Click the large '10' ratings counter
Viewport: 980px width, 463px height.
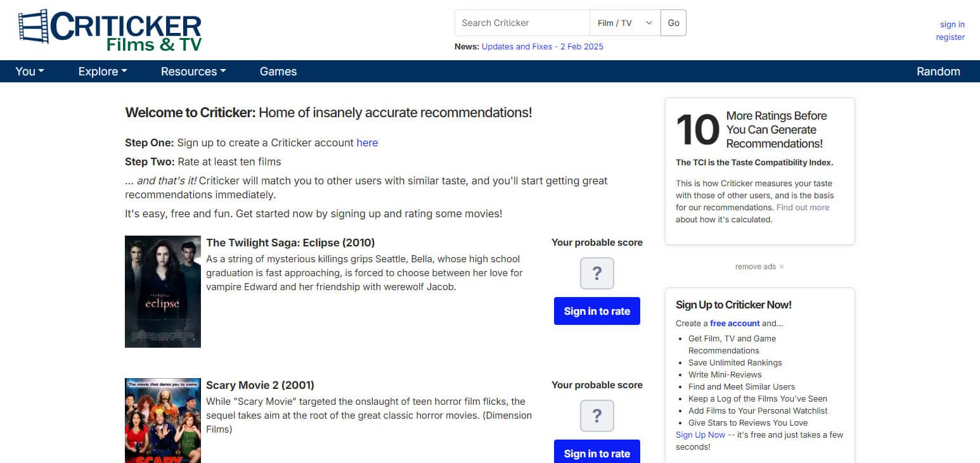tap(697, 129)
